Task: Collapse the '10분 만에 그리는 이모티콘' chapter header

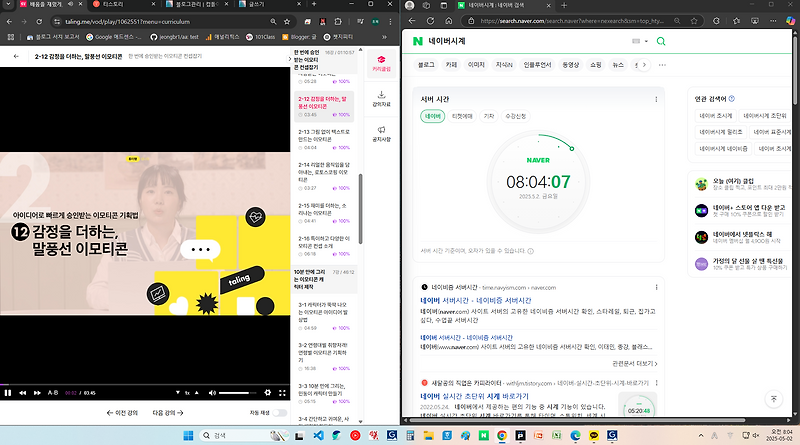Action: pos(324,279)
